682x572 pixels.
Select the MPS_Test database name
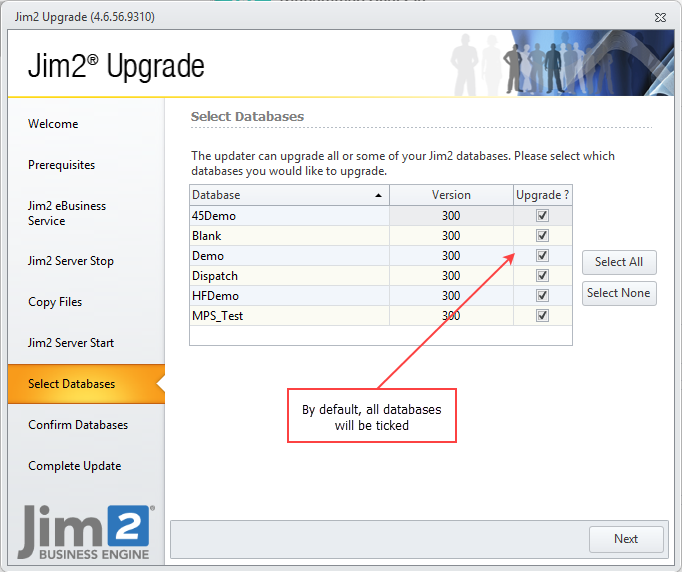(x=217, y=316)
